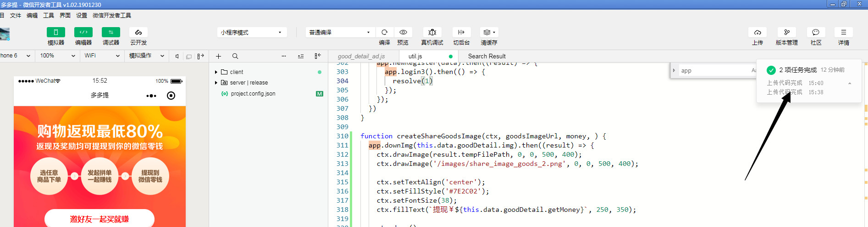Toggle simulator sound mute icon
Image resolution: width=868 pixels, height=227 pixels.
[x=177, y=56]
